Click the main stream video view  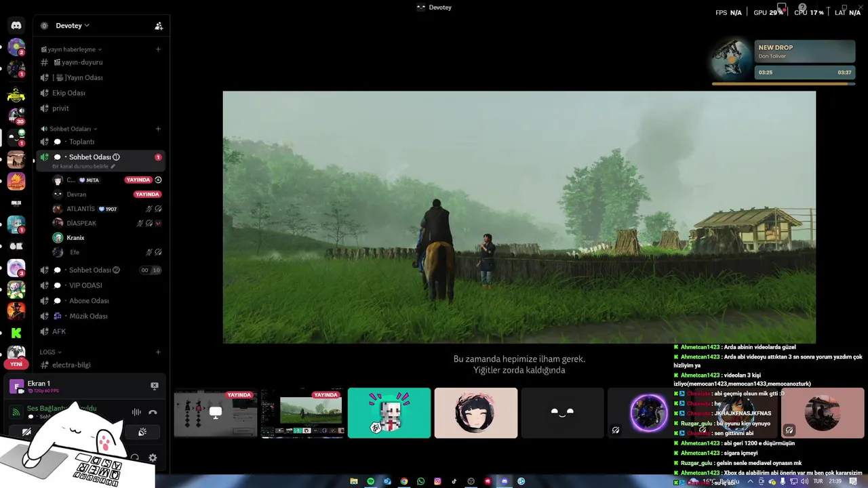click(519, 218)
